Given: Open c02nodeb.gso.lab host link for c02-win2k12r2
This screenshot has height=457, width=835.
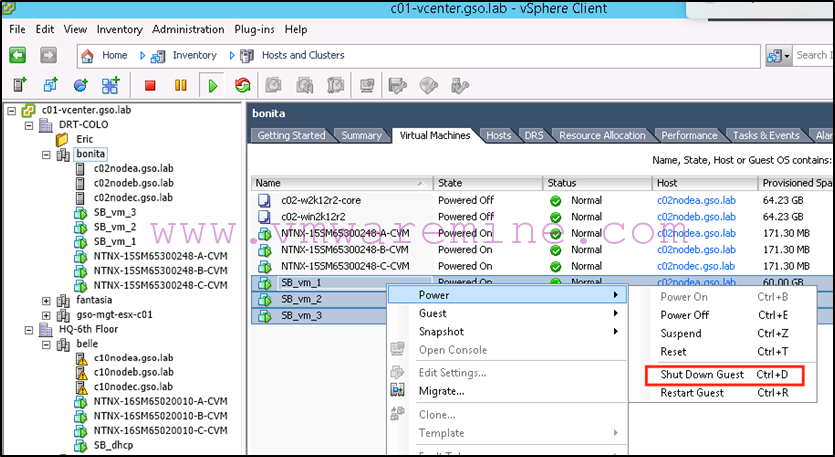Looking at the screenshot, I should tap(697, 217).
